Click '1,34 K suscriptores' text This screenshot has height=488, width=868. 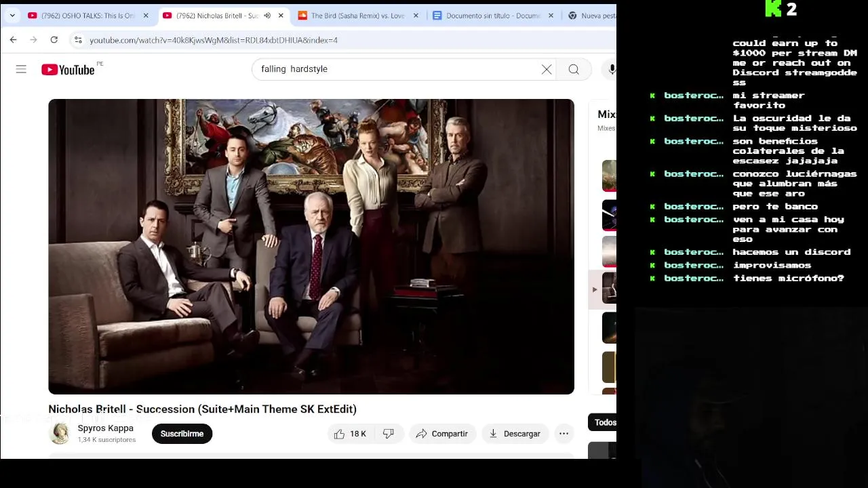[106, 440]
